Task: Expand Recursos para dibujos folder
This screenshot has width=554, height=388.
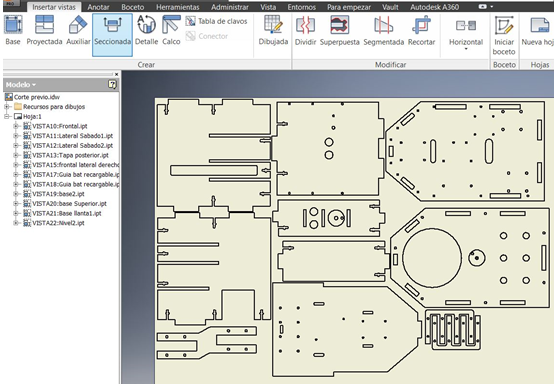Action: coord(7,106)
